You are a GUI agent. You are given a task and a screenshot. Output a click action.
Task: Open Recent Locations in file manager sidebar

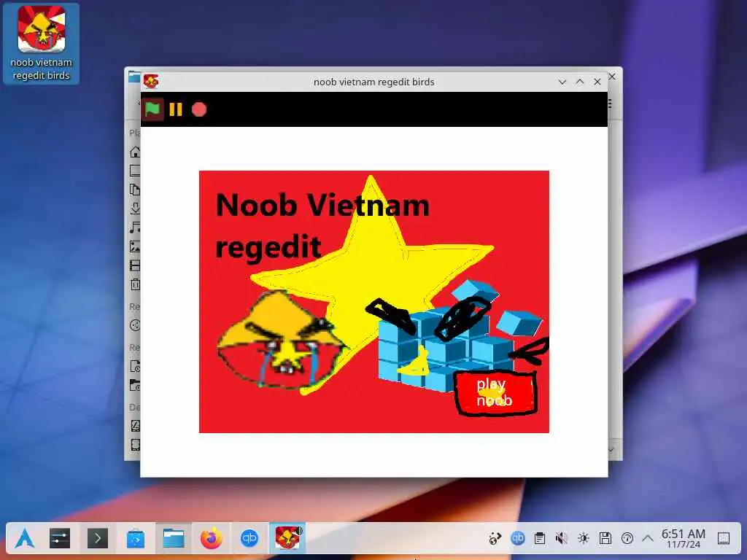coord(135,385)
